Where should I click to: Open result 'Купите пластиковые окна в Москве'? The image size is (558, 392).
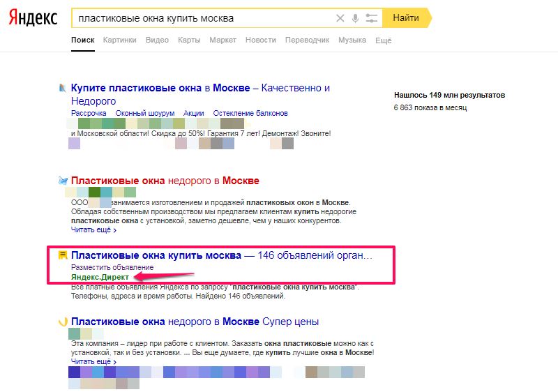coord(200,94)
